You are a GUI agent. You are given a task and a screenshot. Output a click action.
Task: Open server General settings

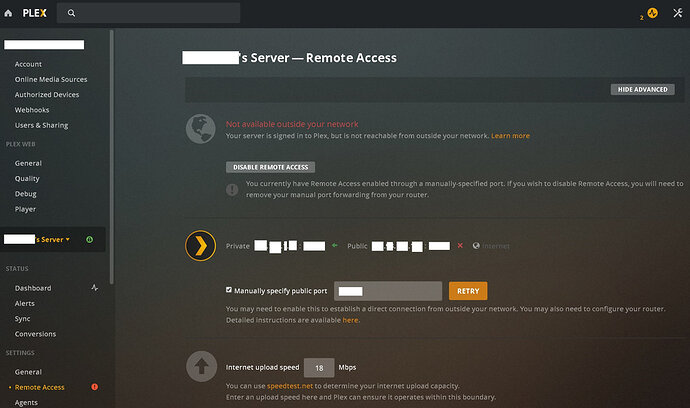coord(28,372)
